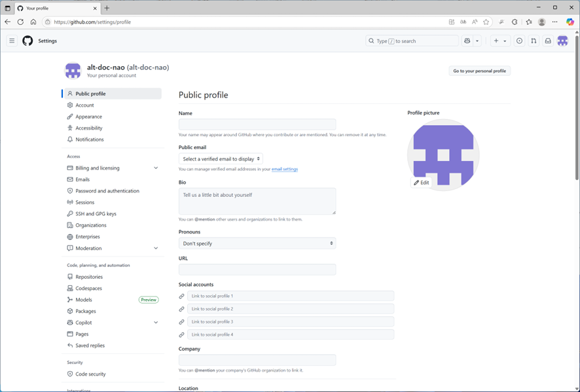View site information lock icon
This screenshot has height=392, width=580.
47,22
